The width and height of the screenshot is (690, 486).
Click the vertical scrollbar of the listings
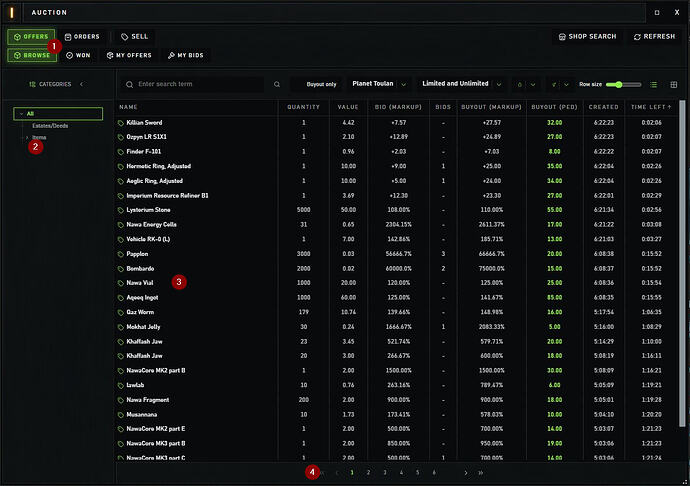[683, 263]
